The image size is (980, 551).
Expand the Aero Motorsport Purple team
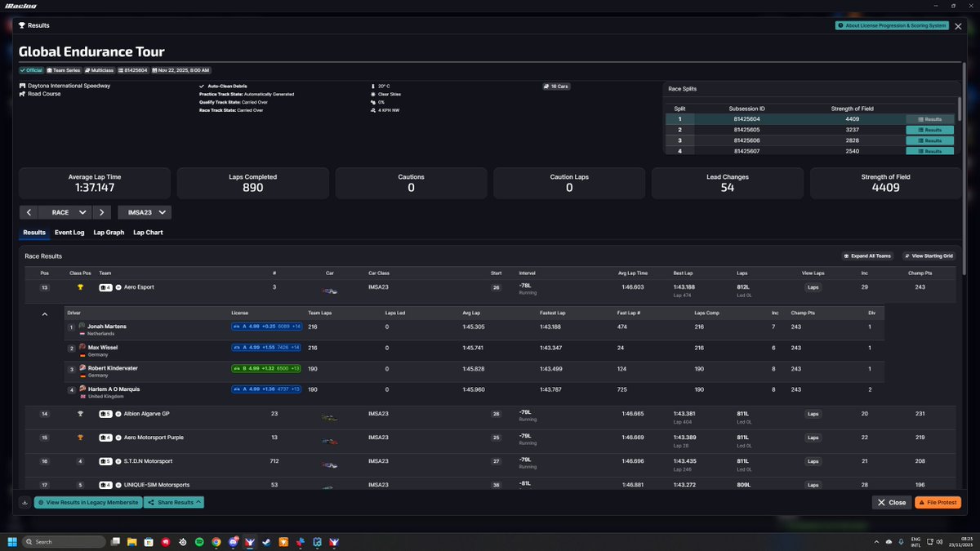pos(118,438)
